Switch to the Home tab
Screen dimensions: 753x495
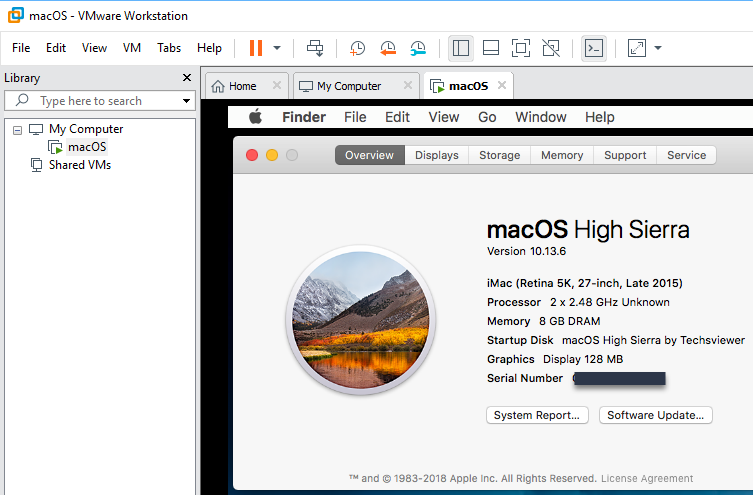coord(247,86)
